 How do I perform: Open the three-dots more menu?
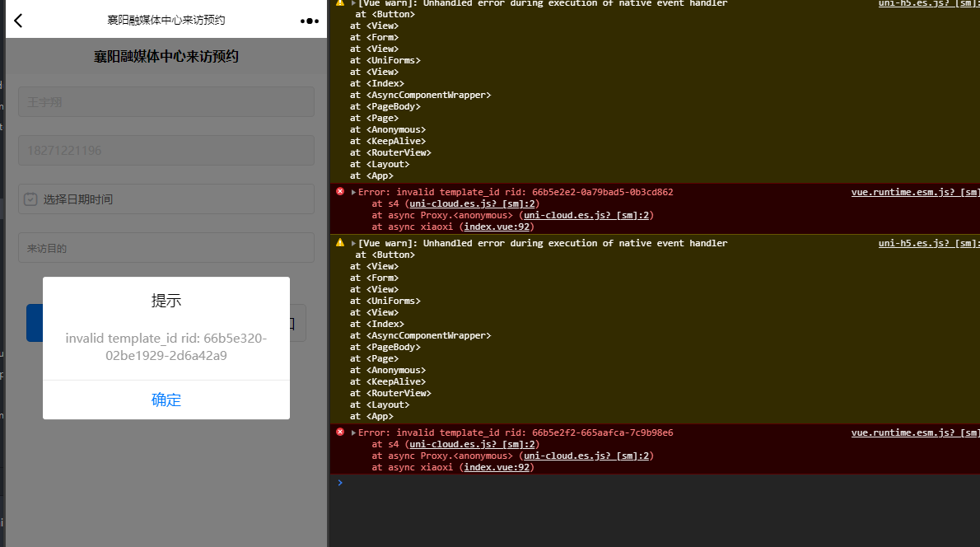[x=310, y=21]
